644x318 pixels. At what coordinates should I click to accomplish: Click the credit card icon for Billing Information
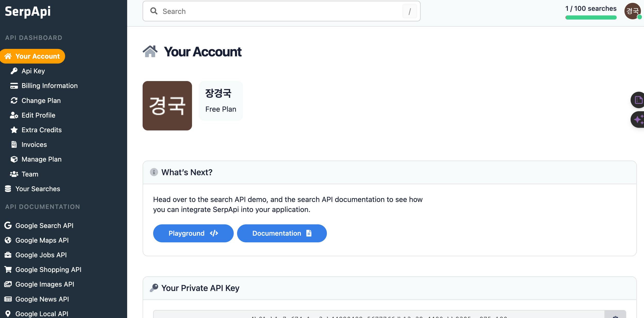point(14,86)
